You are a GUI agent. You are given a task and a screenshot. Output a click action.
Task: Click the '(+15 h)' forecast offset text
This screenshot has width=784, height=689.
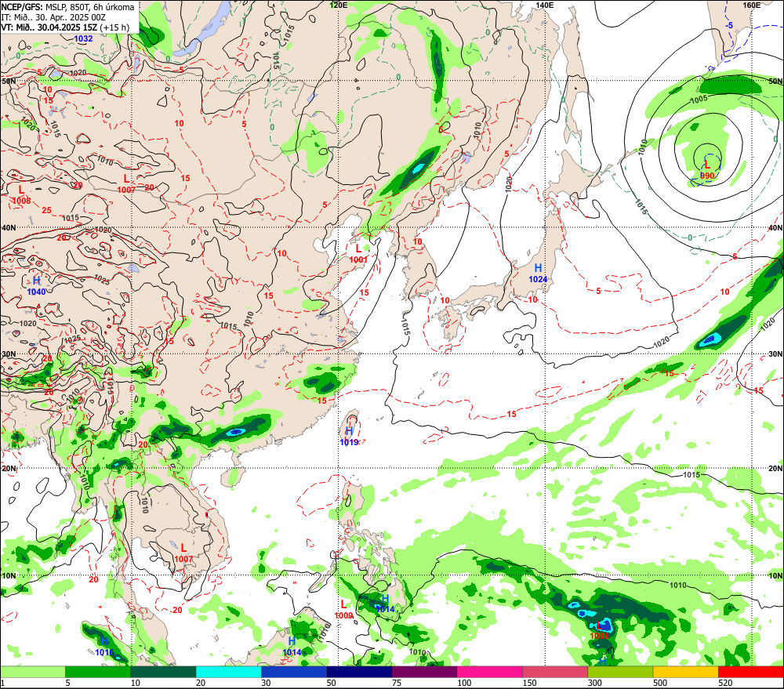[114, 27]
